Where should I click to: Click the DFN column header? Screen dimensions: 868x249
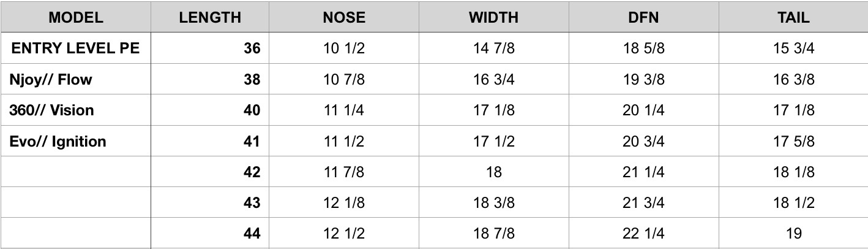643,17
